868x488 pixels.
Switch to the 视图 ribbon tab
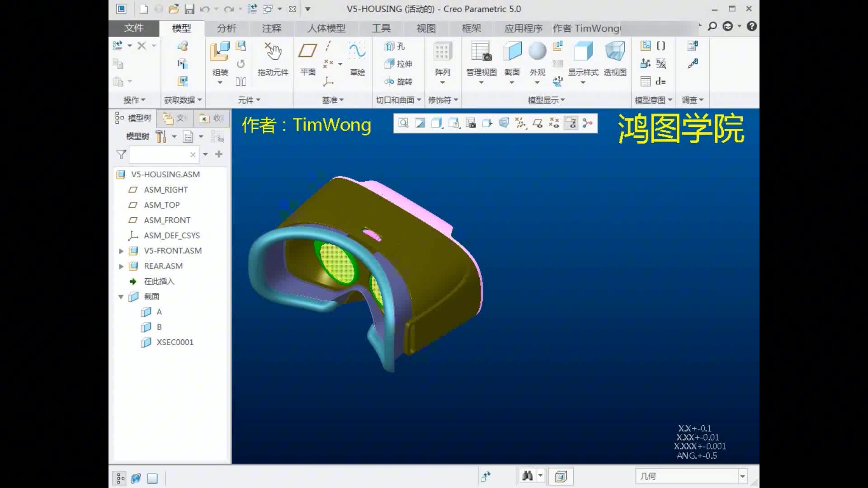click(426, 28)
